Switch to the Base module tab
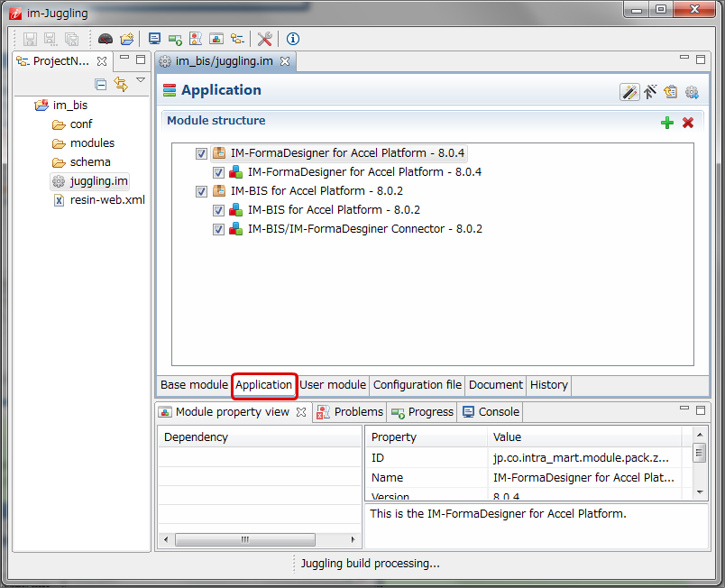 [x=194, y=384]
